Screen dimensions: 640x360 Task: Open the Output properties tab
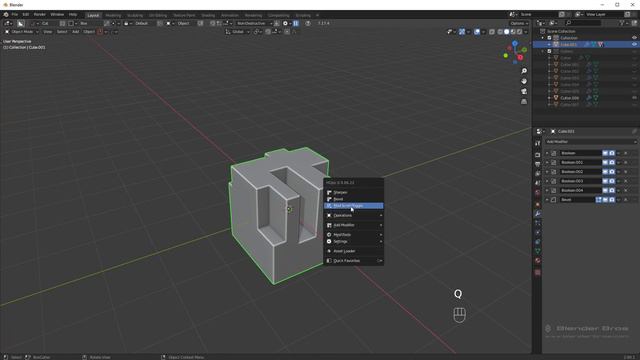click(538, 164)
